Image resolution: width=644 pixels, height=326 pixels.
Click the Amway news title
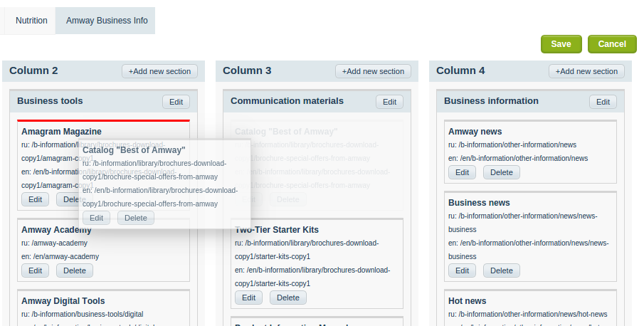pos(475,132)
